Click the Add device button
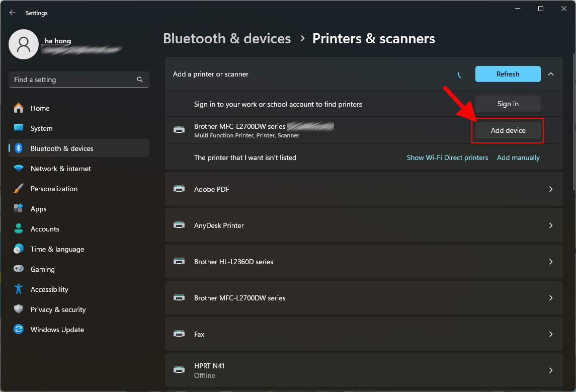The height and width of the screenshot is (392, 576). point(508,130)
